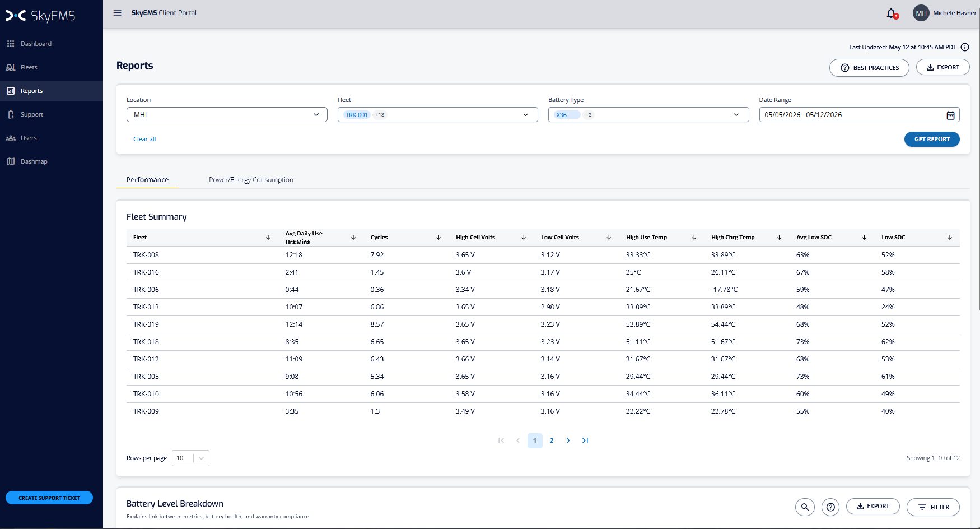
Task: Sort by Avg Daily Use arrow
Action: click(x=353, y=238)
